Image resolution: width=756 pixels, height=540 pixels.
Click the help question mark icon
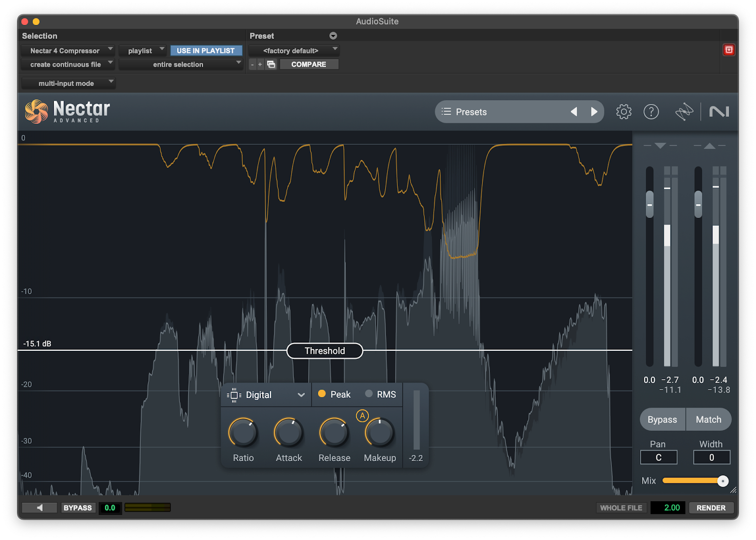(651, 112)
